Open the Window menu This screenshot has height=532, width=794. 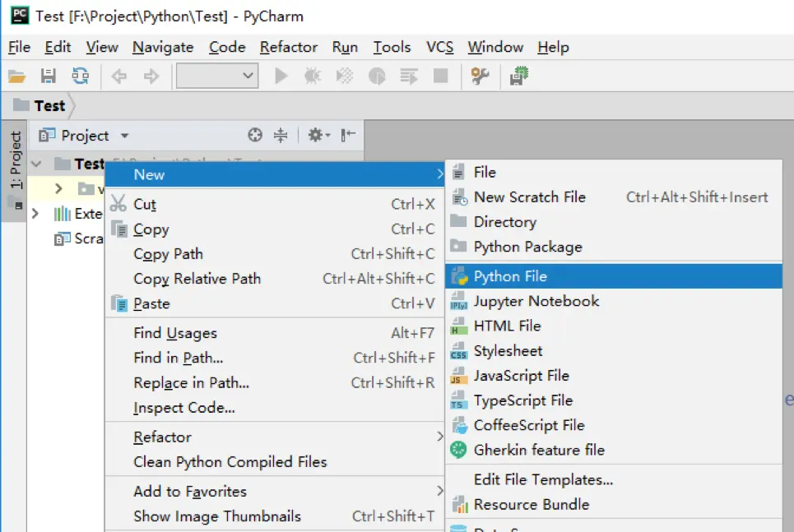495,47
